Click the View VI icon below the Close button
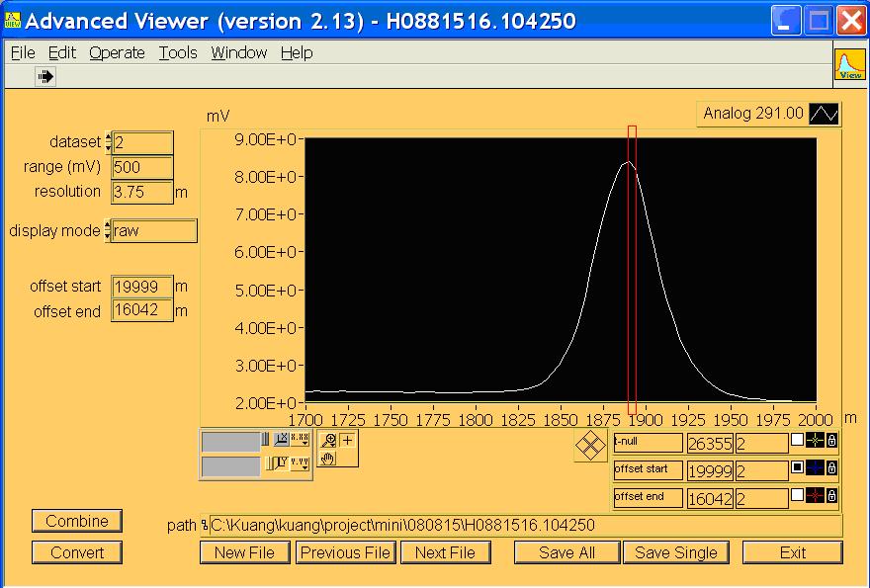870x588 pixels. point(850,65)
